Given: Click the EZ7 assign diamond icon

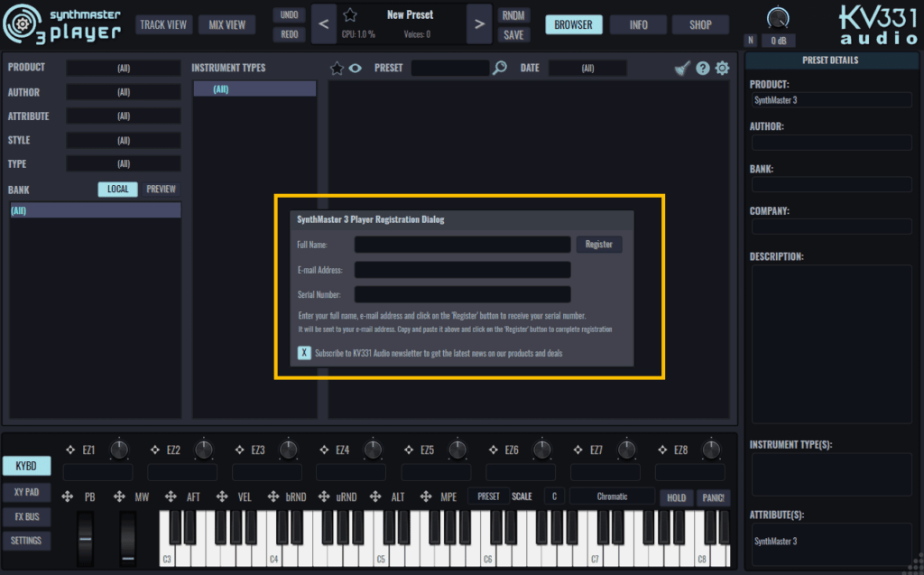Looking at the screenshot, I should click(x=577, y=450).
